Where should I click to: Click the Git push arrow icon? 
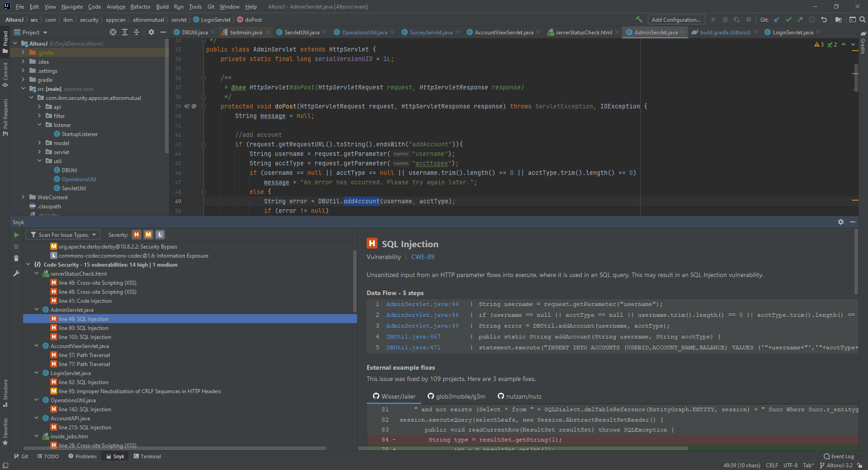pos(800,19)
